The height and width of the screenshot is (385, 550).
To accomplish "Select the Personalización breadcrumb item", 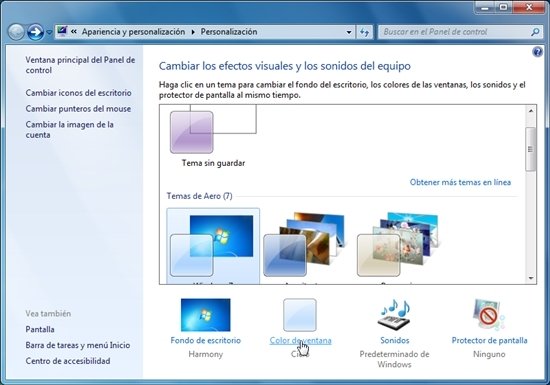I will pos(229,32).
